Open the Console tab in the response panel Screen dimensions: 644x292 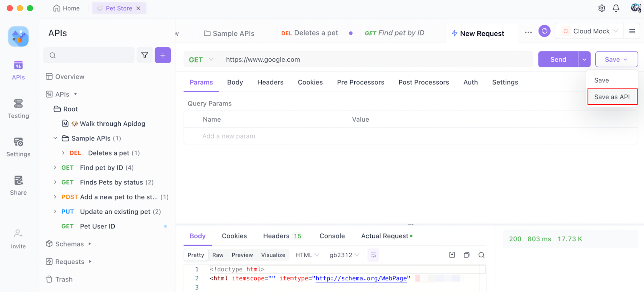332,236
